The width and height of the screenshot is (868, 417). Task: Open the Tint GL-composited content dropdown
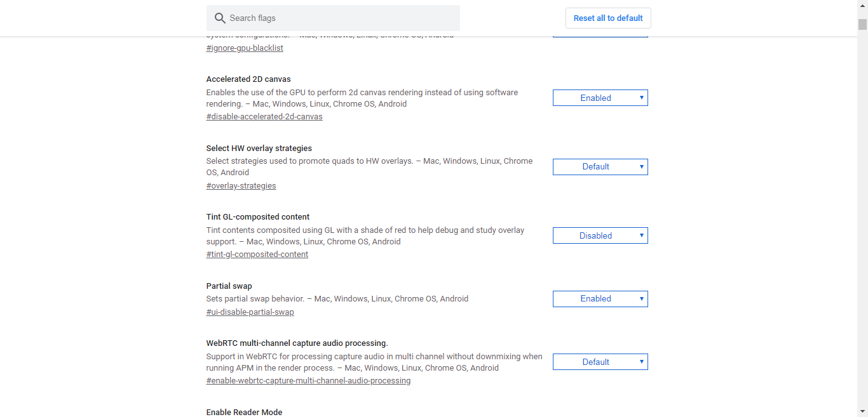click(x=600, y=235)
